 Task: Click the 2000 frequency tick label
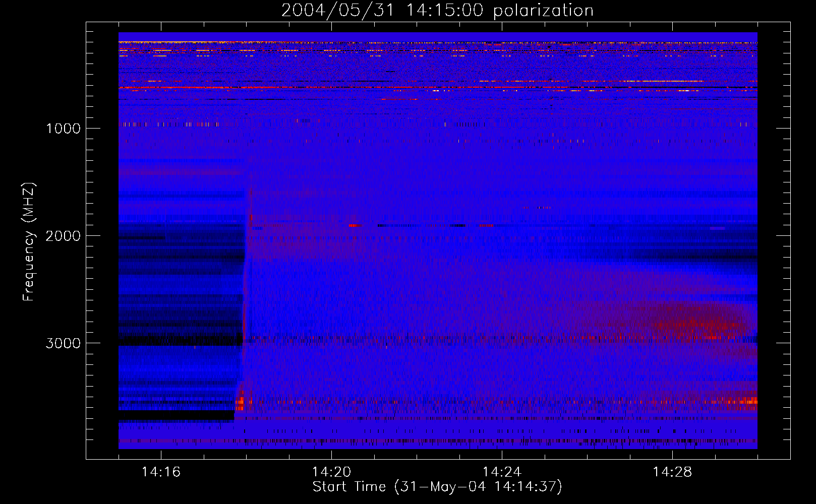(x=63, y=236)
